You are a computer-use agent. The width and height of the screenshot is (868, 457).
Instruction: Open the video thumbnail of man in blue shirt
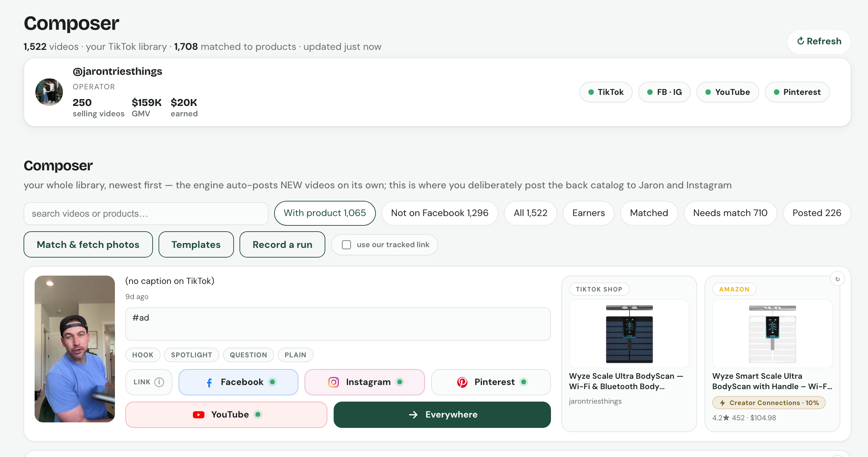click(x=75, y=349)
